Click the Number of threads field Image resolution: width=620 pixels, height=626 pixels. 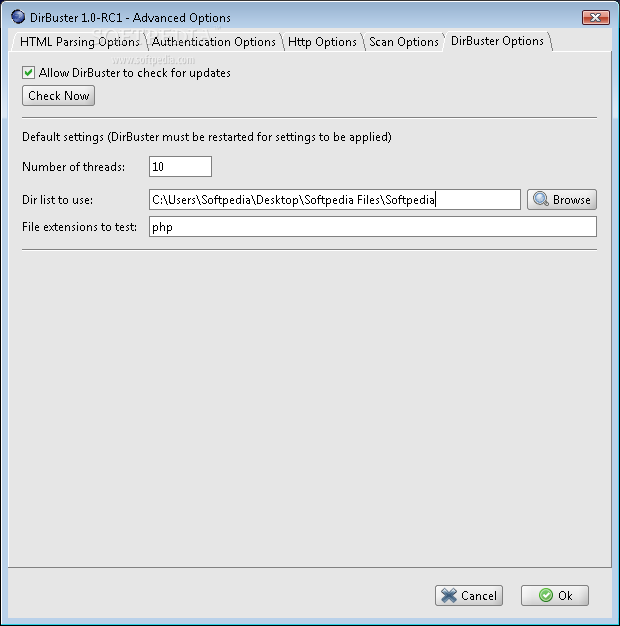point(180,166)
